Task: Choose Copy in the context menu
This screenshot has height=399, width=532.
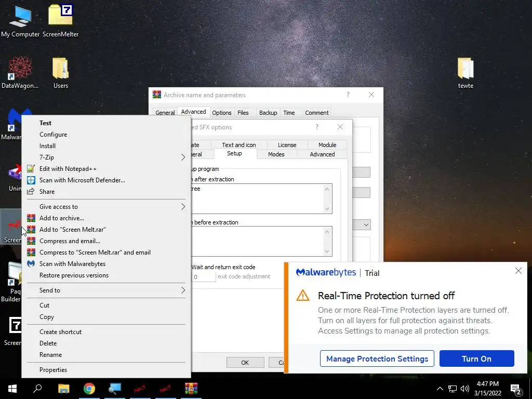Action: point(107,317)
